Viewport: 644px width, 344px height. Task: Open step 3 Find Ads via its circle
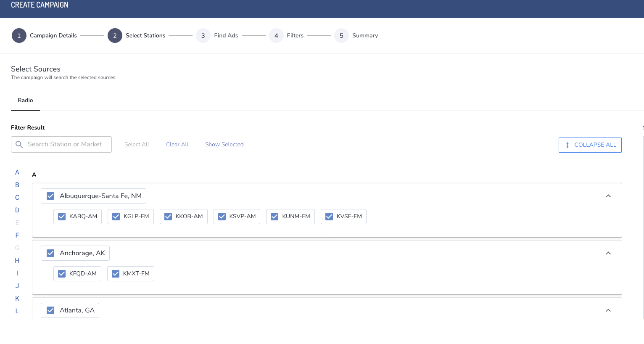click(x=203, y=35)
